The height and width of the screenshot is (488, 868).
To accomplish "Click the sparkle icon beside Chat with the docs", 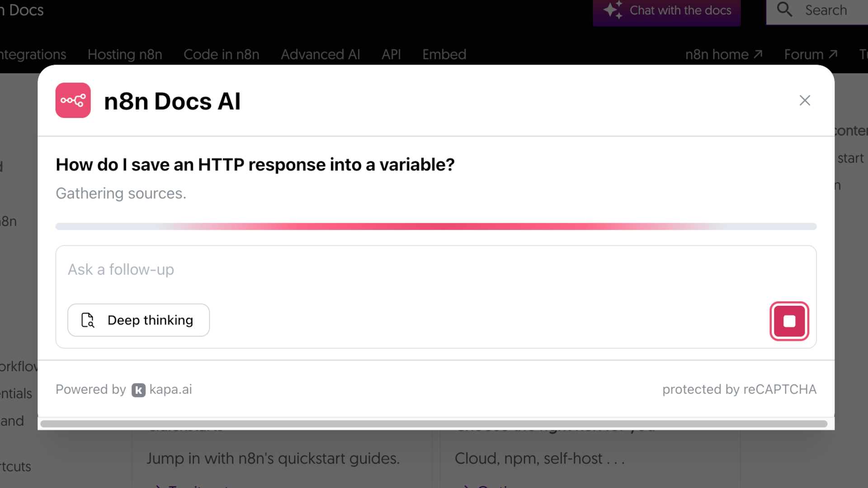I will click(613, 10).
